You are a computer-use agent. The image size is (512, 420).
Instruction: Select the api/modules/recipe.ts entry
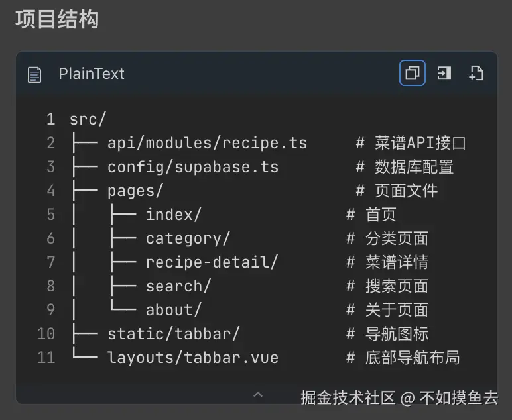[x=207, y=143]
